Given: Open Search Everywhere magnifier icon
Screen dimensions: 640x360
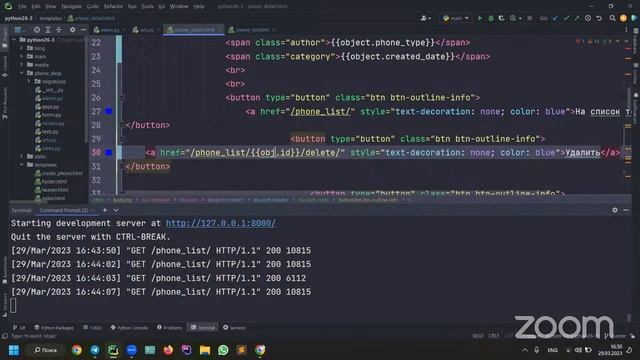Looking at the screenshot, I should pyautogui.click(x=613, y=18).
